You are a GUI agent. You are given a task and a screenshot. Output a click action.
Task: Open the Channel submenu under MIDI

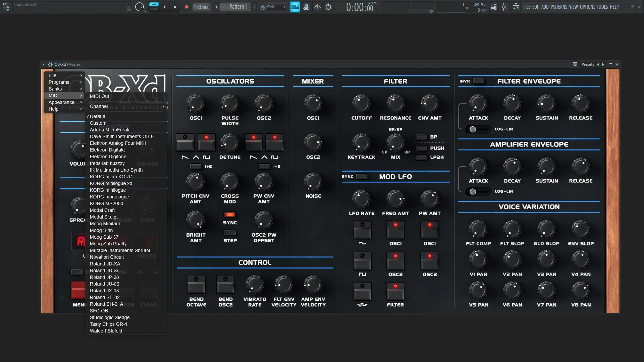tap(99, 106)
